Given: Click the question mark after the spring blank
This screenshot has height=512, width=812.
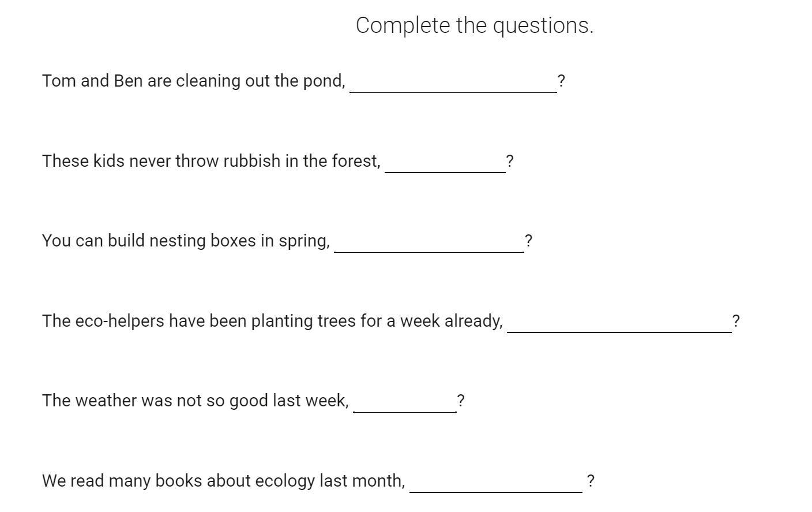Looking at the screenshot, I should tap(528, 241).
